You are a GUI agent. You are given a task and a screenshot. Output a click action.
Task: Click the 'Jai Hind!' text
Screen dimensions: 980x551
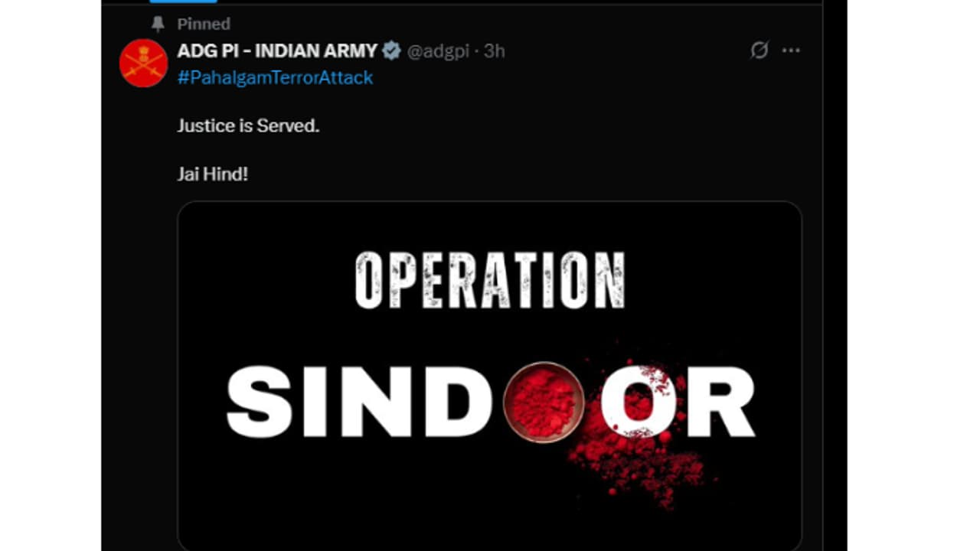[x=213, y=174]
